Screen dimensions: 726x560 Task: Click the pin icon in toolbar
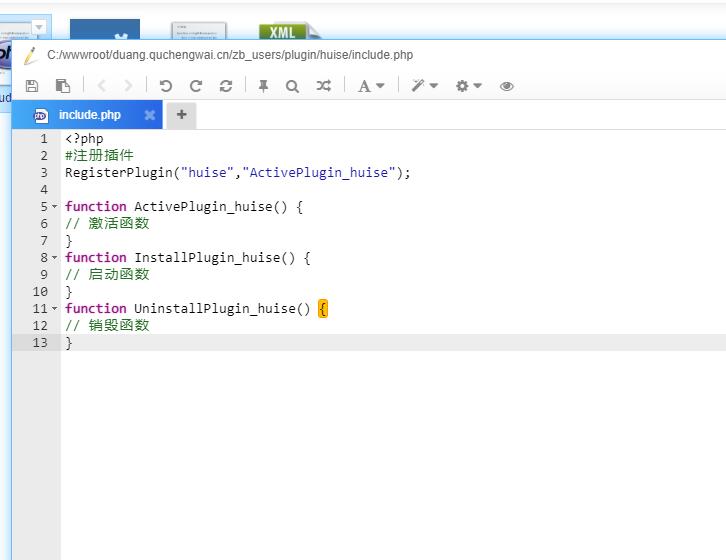tap(263, 86)
